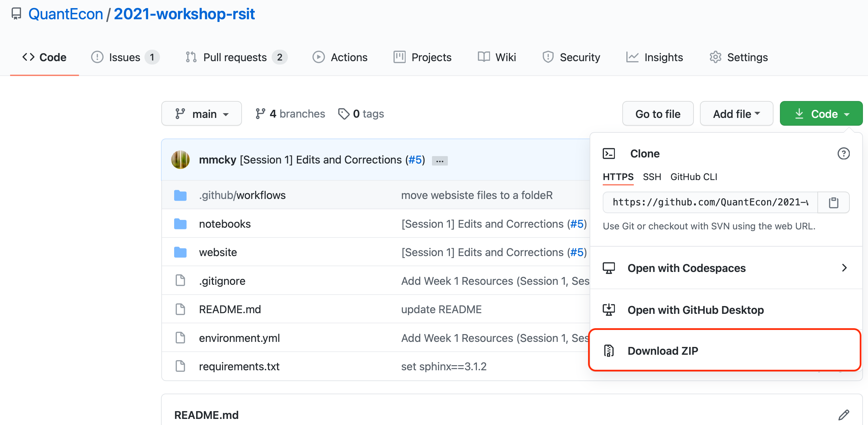The height and width of the screenshot is (425, 868).
Task: Open the Pull requests tab
Action: coord(236,57)
